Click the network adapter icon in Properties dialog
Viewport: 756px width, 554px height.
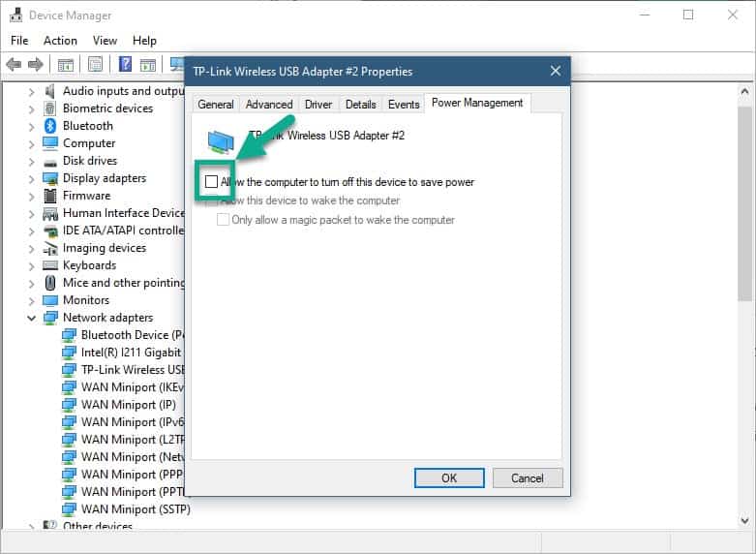(221, 142)
